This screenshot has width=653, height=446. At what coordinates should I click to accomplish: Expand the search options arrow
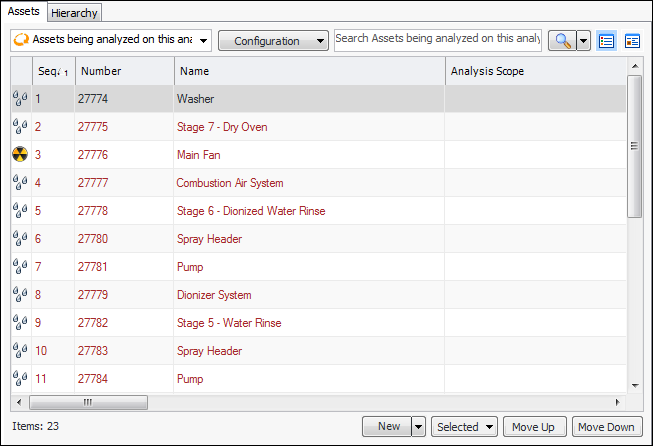583,41
